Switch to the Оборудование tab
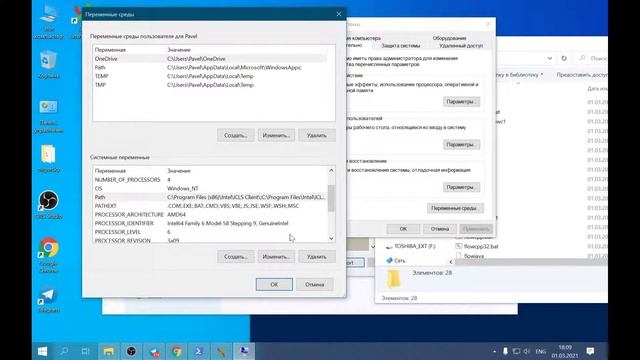The height and width of the screenshot is (360, 640). 449,38
